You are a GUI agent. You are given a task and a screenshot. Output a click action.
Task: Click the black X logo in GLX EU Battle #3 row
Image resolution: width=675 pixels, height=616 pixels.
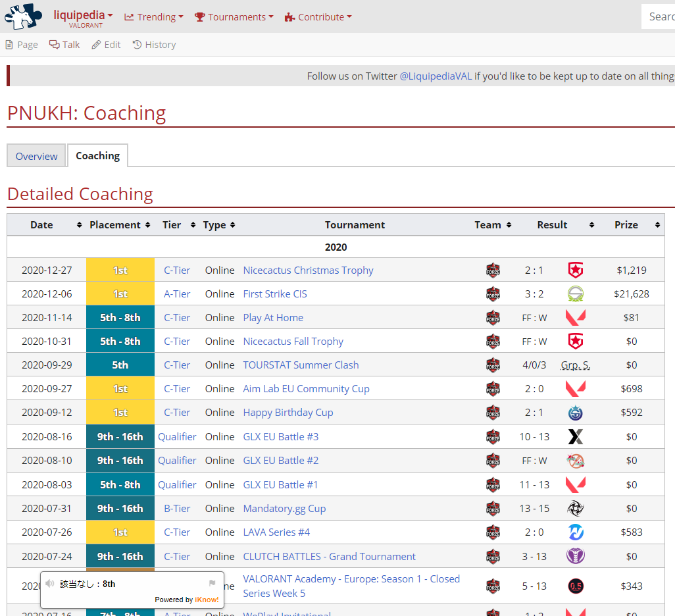pyautogui.click(x=576, y=437)
